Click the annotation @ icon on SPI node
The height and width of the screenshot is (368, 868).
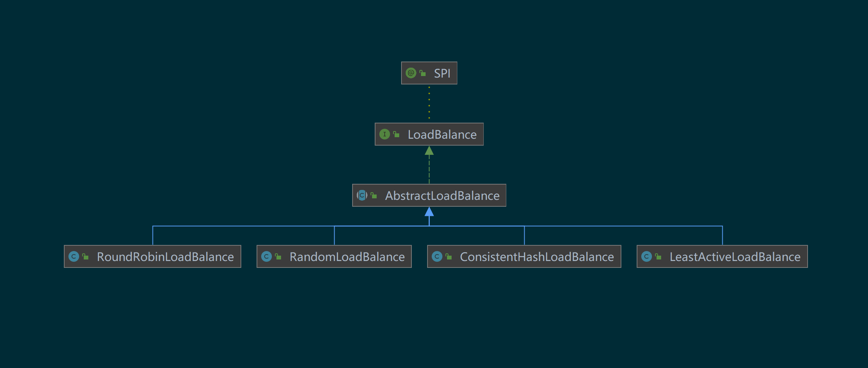tap(411, 73)
